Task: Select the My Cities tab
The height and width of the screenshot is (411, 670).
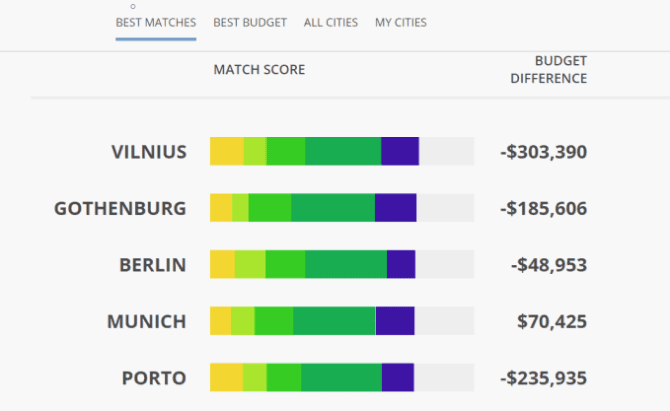Action: (400, 23)
